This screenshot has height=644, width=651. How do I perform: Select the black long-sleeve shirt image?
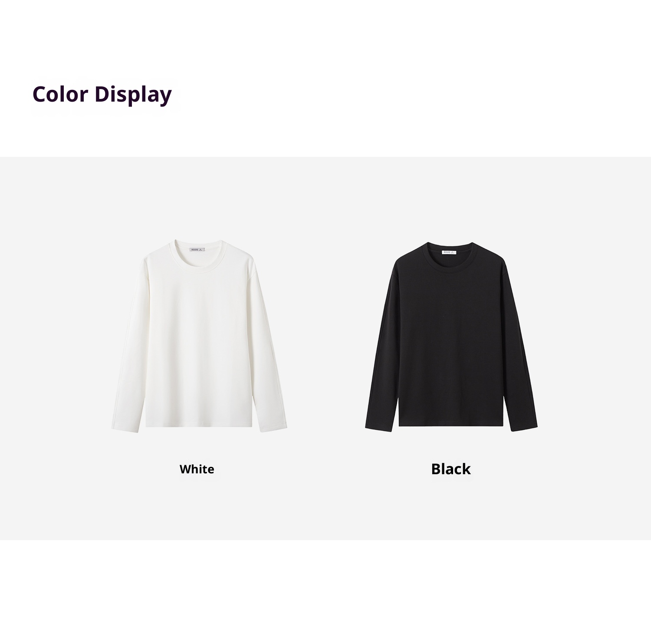tap(451, 337)
